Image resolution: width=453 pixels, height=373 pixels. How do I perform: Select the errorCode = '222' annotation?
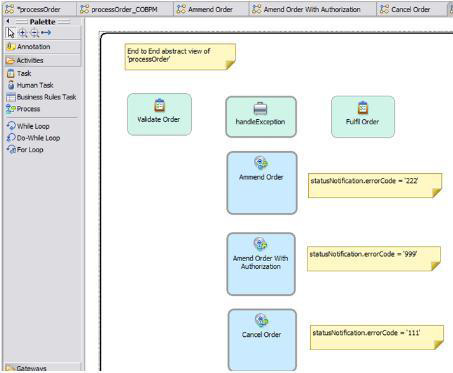pos(375,185)
